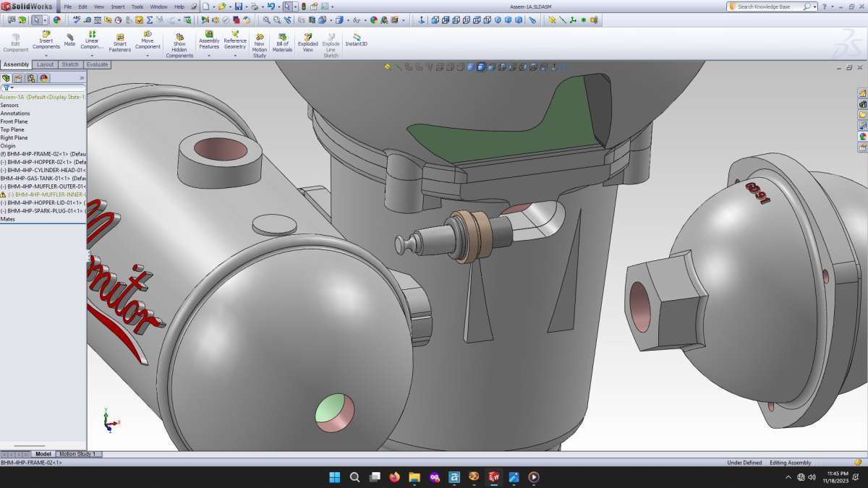Screen dimensions: 868x488
Task: Select the FeatureManager design tree tab
Action: pos(7,78)
